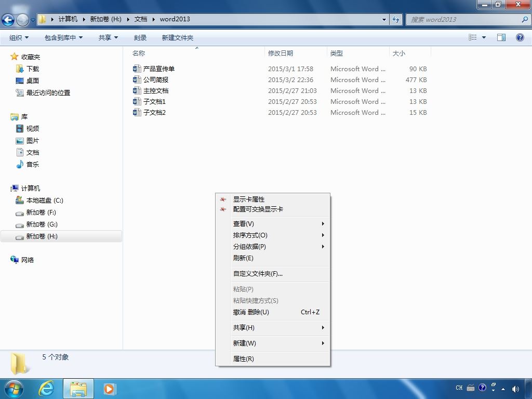Click the 库 libraries icon
Image resolution: width=532 pixels, height=399 pixels.
14,117
